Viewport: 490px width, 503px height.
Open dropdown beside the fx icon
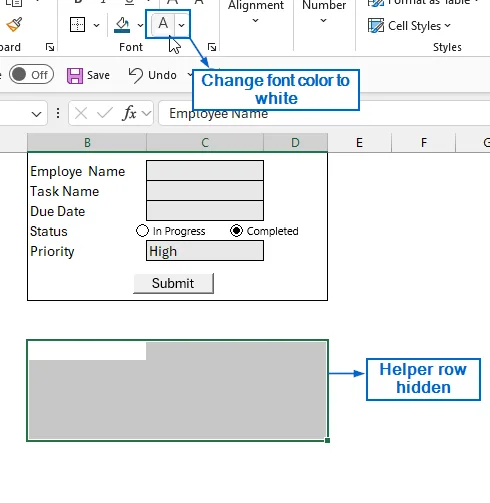pyautogui.click(x=146, y=114)
